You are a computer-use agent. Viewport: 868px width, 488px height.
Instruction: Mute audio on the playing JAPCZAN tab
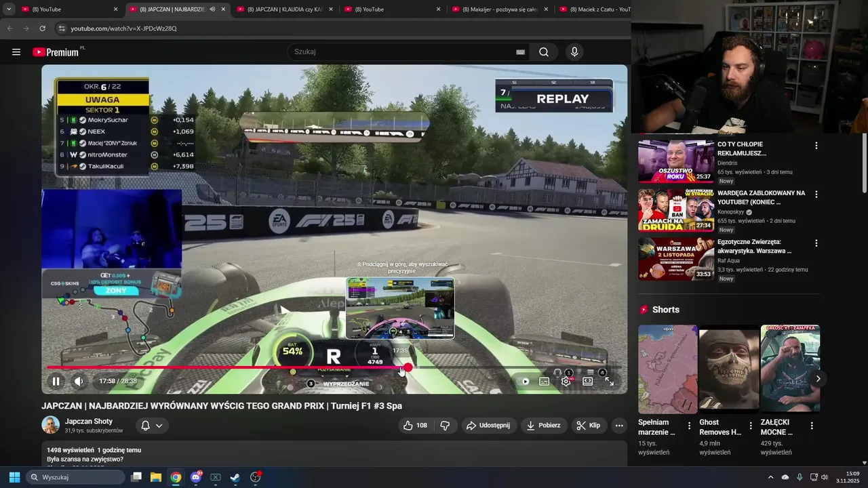(212, 9)
